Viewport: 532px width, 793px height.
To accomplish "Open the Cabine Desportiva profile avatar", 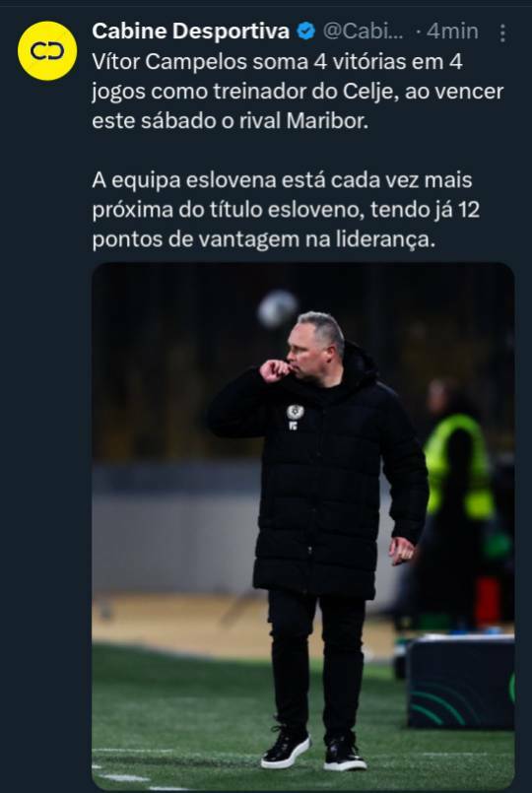I will 47,50.
